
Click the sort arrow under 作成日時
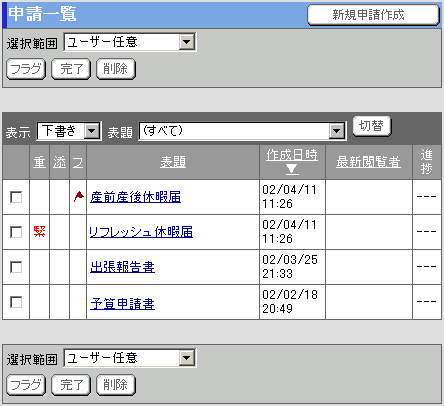[x=292, y=169]
